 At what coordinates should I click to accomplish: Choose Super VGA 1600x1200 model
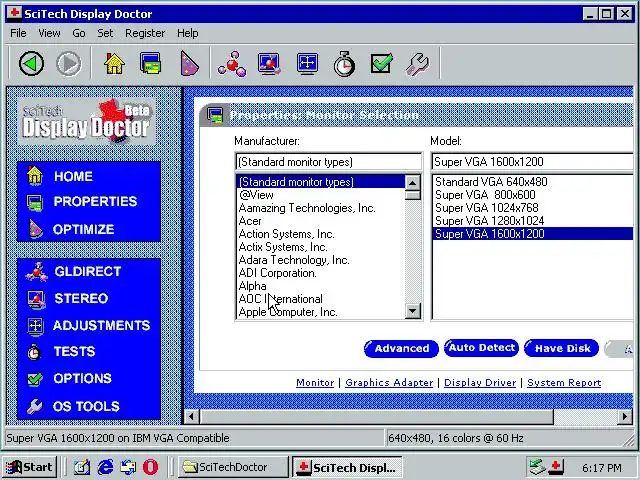[533, 234]
